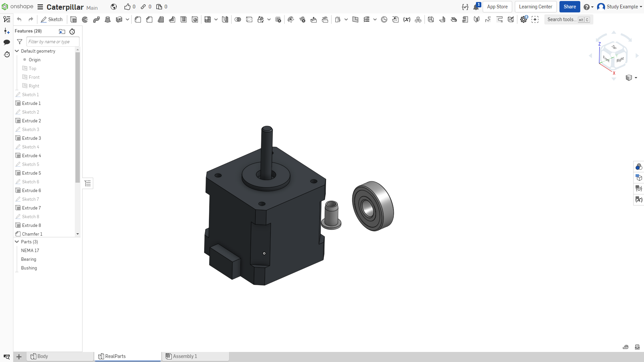Switch to the RealParts tab
This screenshot has width=644, height=362.
click(x=128, y=356)
